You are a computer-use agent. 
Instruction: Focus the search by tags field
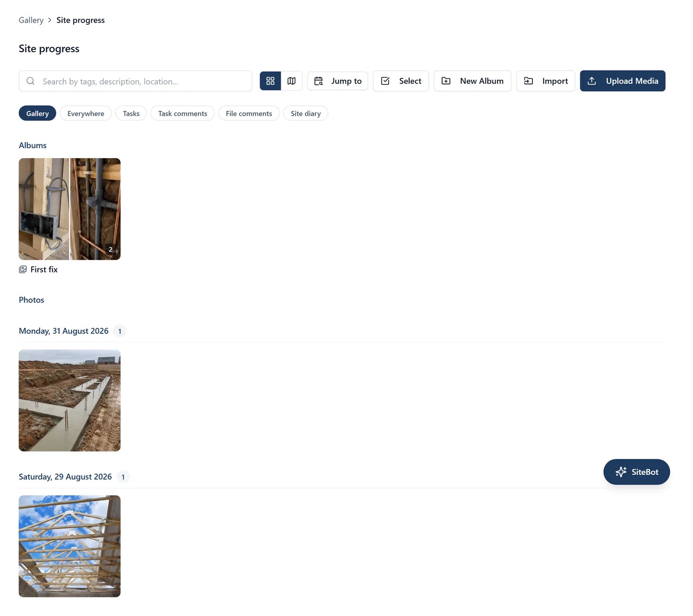click(135, 81)
